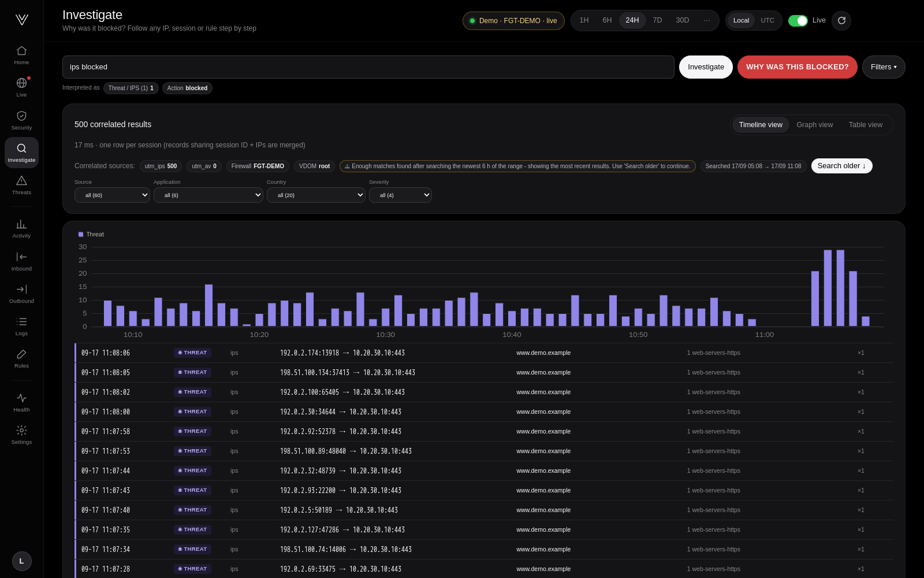Select the Timeline view tab
The image size is (924, 578).
pos(761,125)
